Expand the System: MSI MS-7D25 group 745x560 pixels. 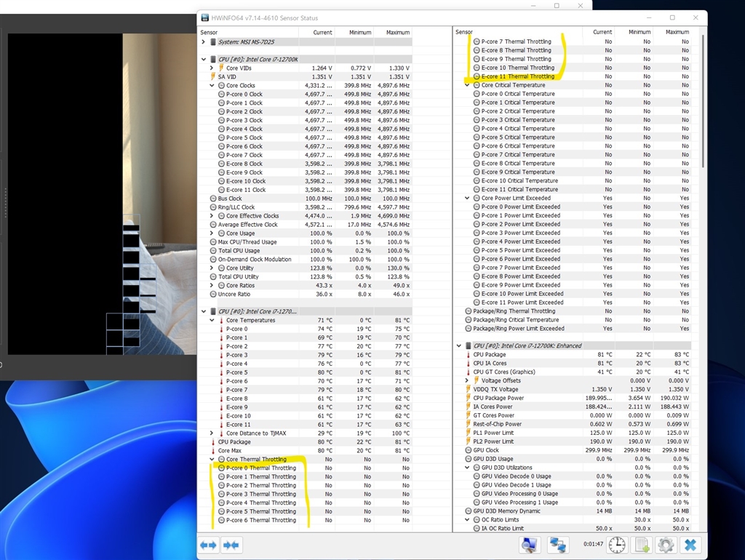pos(204,41)
